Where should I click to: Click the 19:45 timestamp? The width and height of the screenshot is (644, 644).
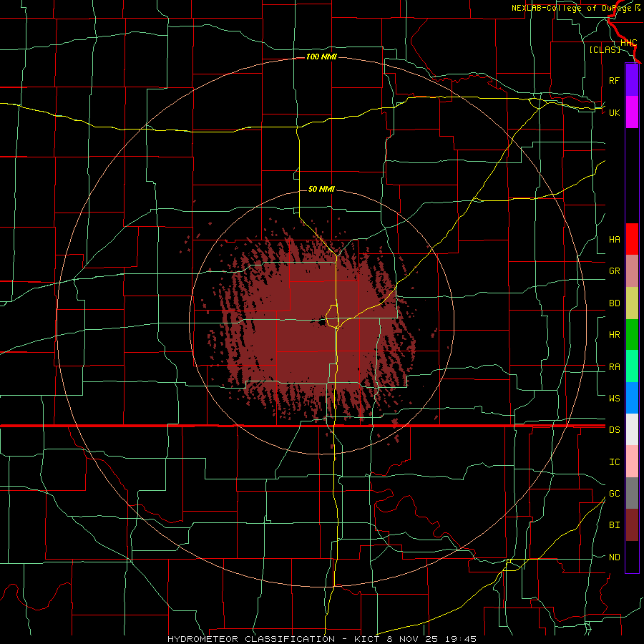coord(462,639)
